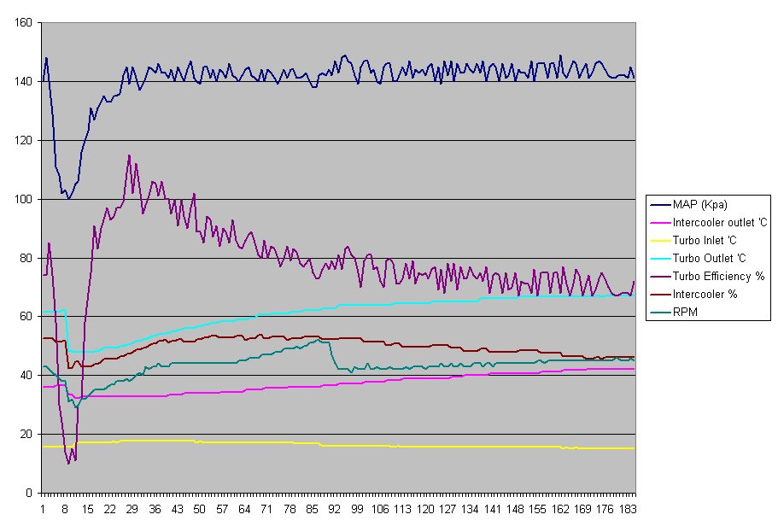Click the 160 label on the vertical axis

[x=23, y=23]
